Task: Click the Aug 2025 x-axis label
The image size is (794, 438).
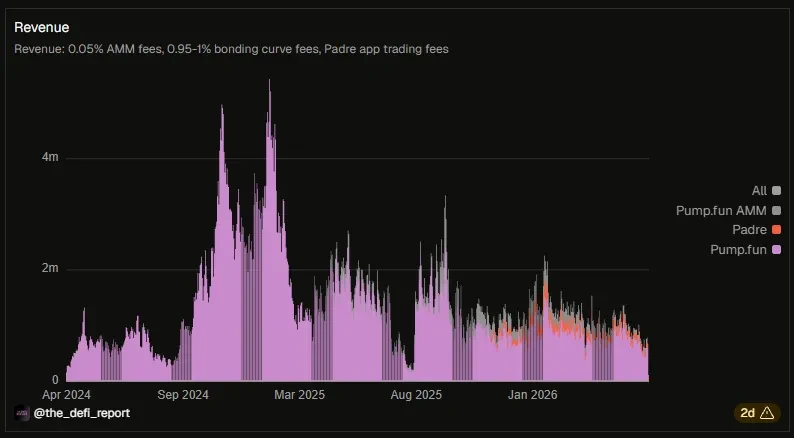Action: 416,395
